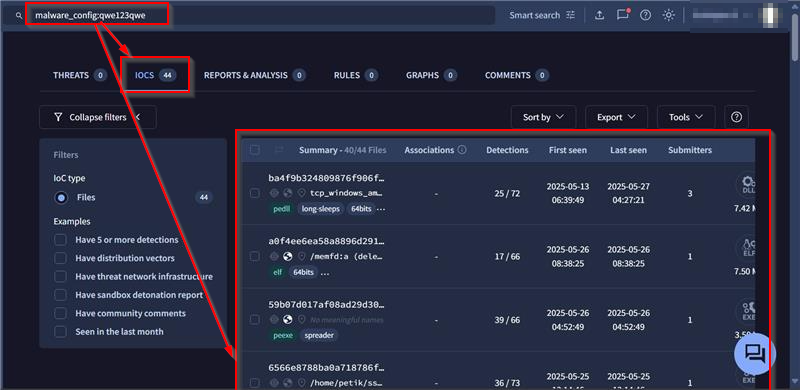
Task: Check Have sandbox detonation report
Action: 61,295
